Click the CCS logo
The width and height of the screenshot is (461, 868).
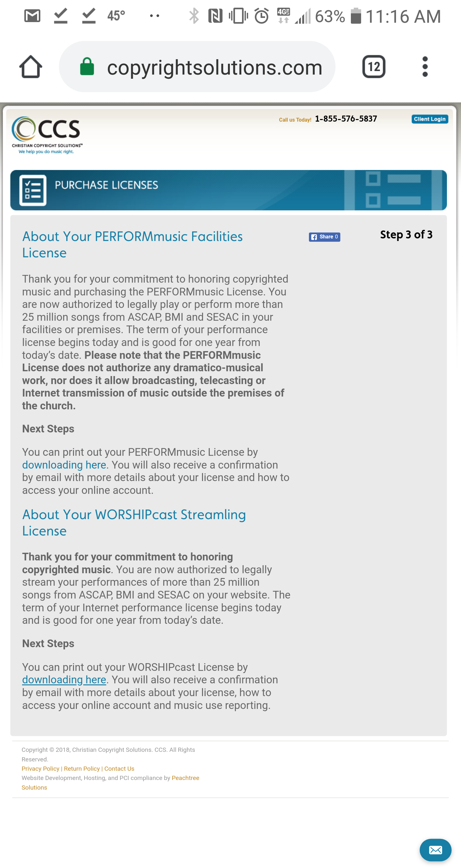point(47,135)
